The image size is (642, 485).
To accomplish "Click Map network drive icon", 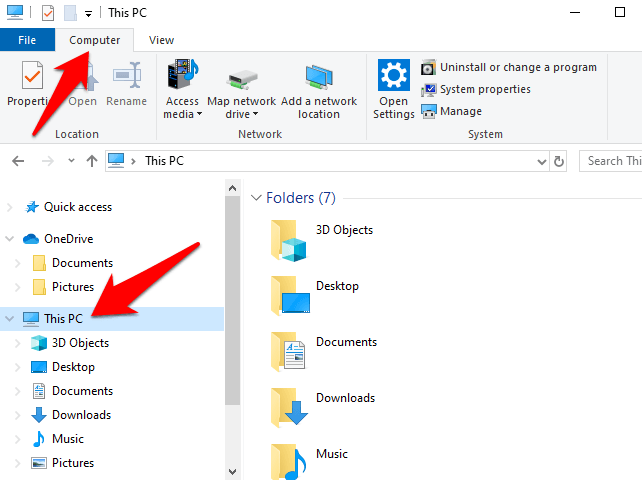I will (x=242, y=79).
